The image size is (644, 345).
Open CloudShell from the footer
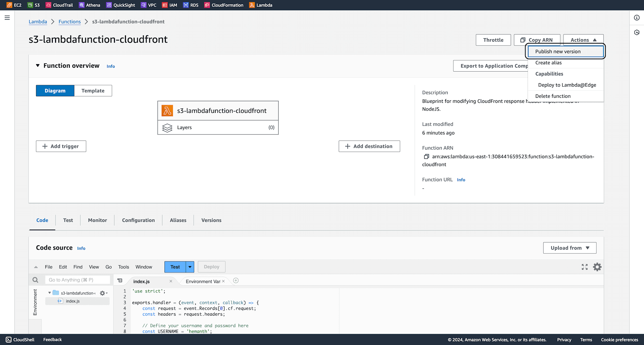tap(20, 340)
